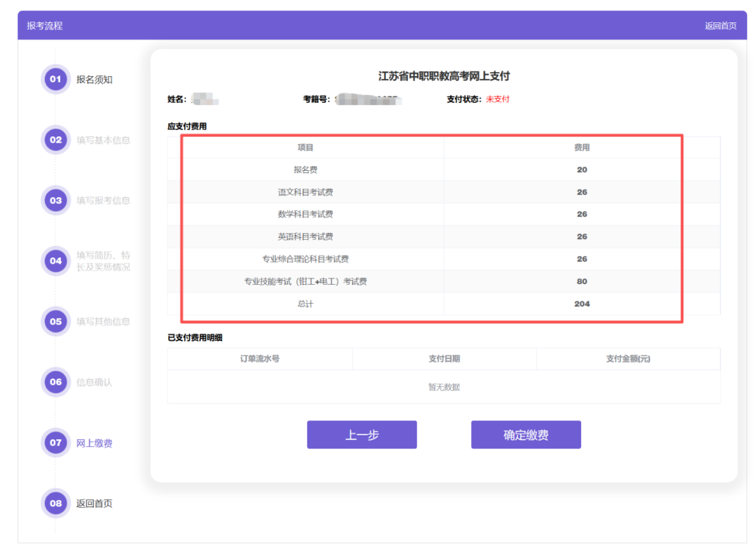Open the 填写报考信息 step
This screenshot has height=545, width=756.
click(103, 201)
